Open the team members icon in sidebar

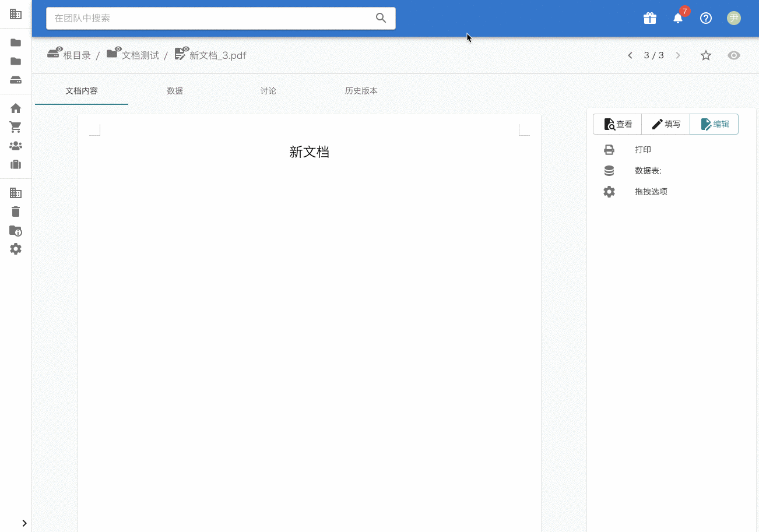pyautogui.click(x=16, y=146)
